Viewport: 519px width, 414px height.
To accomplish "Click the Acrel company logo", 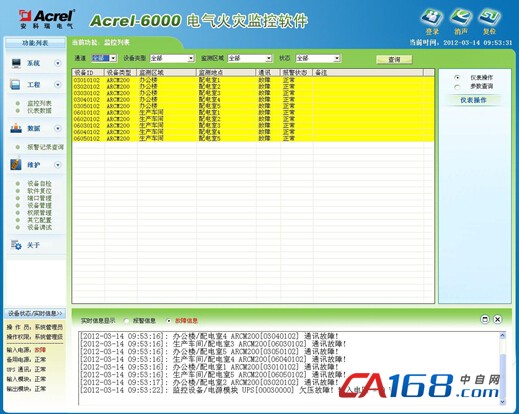I will click(47, 19).
